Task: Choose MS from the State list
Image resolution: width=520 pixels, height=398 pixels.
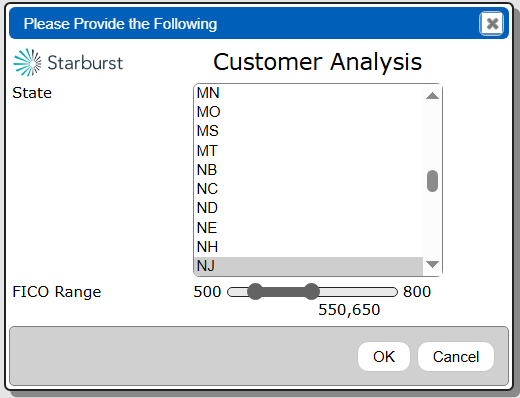Action: pyautogui.click(x=308, y=131)
